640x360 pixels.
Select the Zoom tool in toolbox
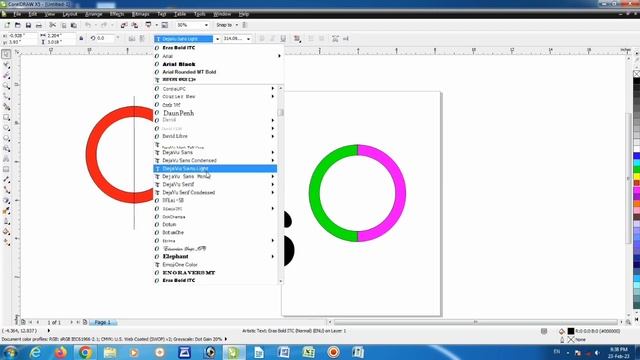pos(6,86)
